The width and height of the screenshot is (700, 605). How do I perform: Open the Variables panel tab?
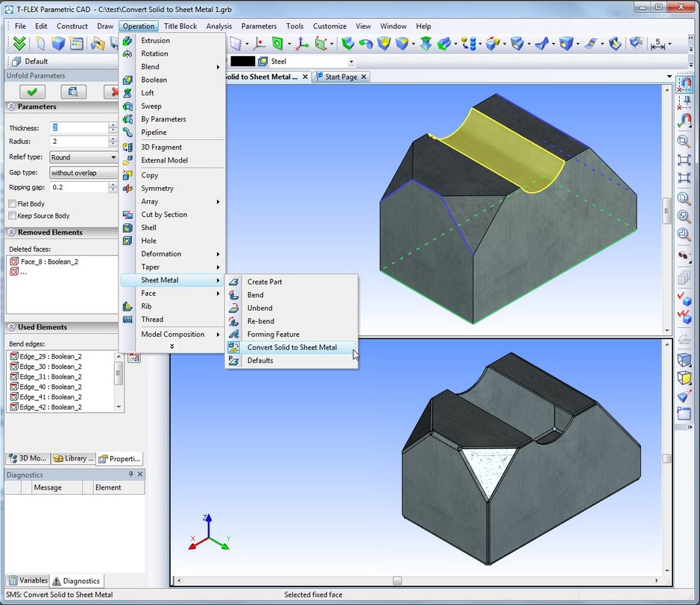28,580
